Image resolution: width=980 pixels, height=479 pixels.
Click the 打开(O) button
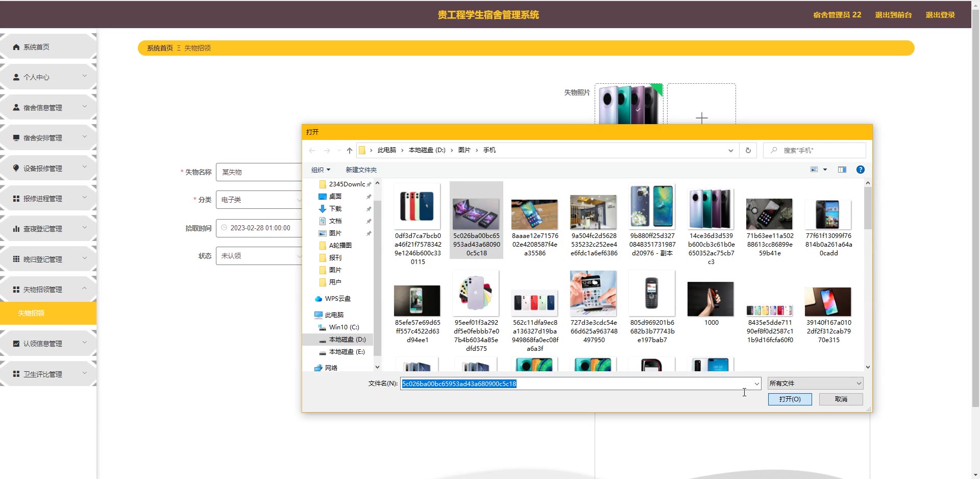pos(790,399)
